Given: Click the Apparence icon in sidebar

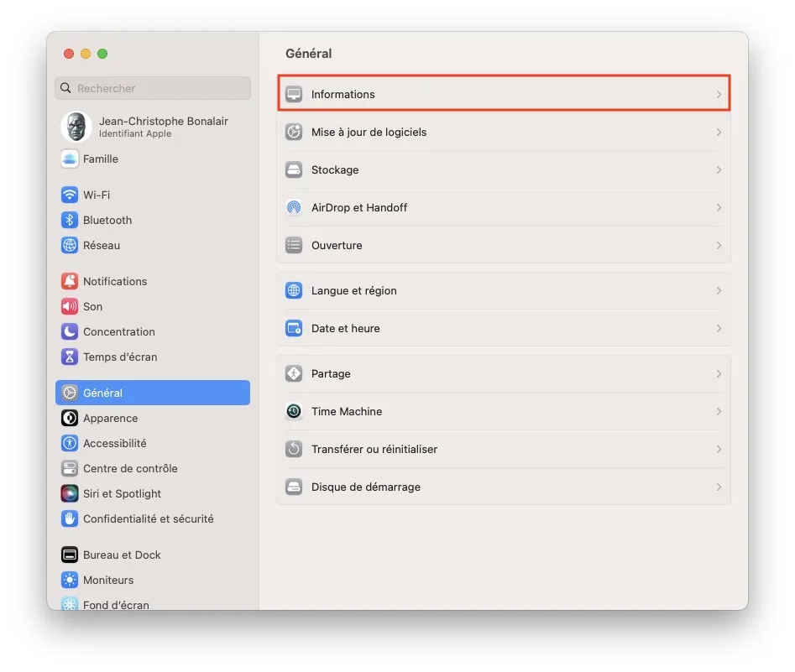Looking at the screenshot, I should point(70,418).
